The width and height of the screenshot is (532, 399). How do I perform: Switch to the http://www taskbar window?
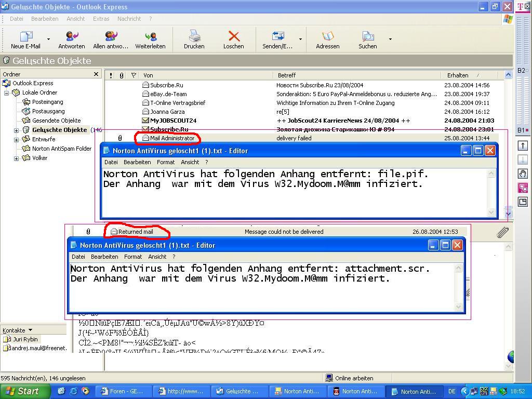click(x=181, y=391)
